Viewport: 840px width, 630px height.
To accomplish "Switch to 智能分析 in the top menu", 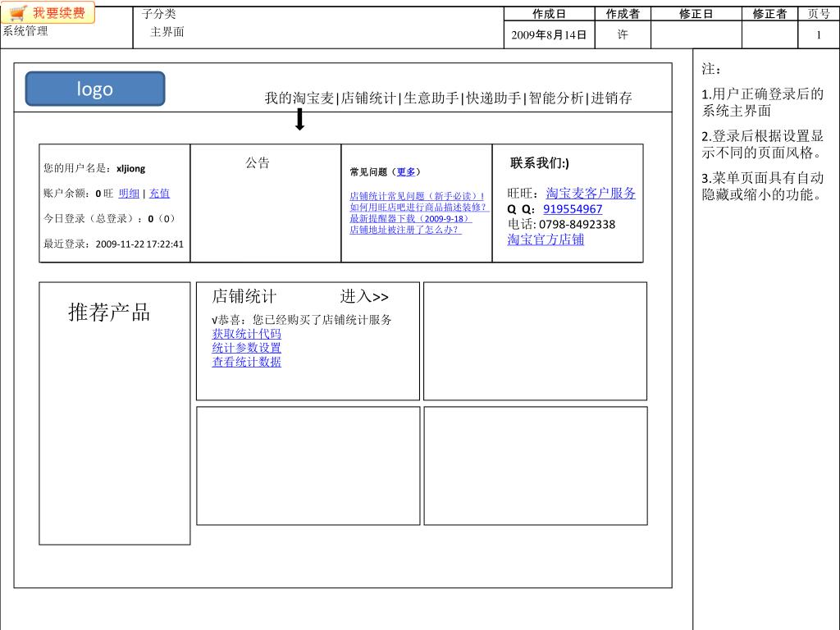I will pyautogui.click(x=556, y=98).
